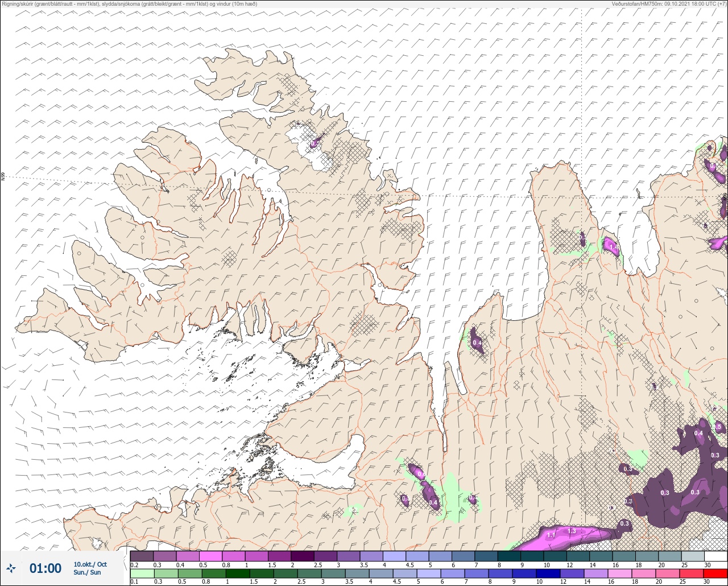Select bright pink 0.5 swatch in upper legend row
The image size is (728, 586).
tap(210, 556)
